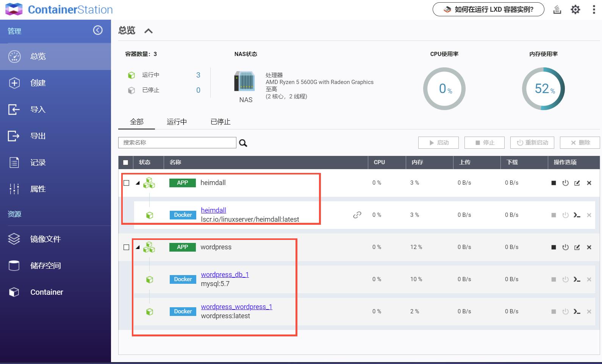Click the heimdall app cluster icon
Screen dimensions: 602x364
pyautogui.click(x=149, y=183)
